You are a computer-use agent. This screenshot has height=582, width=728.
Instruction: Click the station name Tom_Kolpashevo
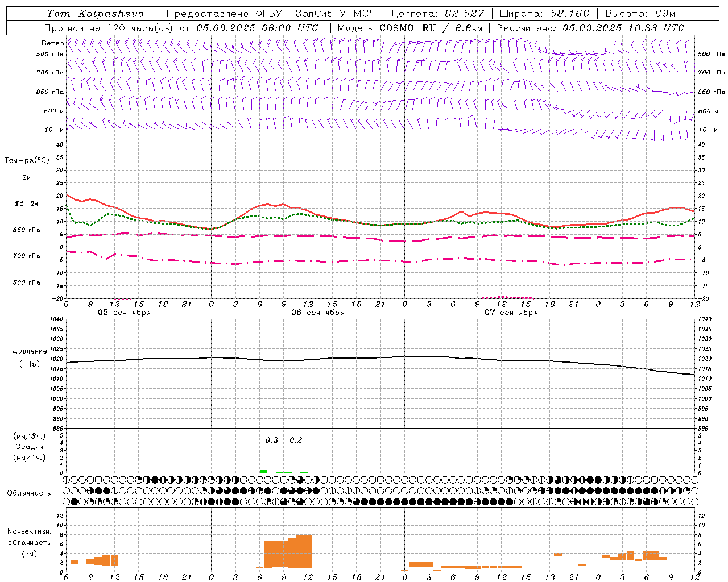tap(95, 14)
